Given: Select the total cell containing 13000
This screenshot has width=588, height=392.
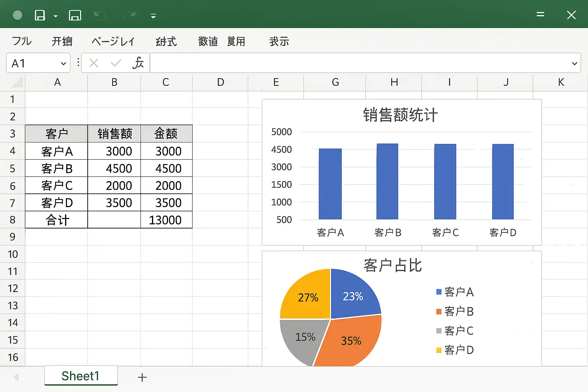Looking at the screenshot, I should (166, 220).
